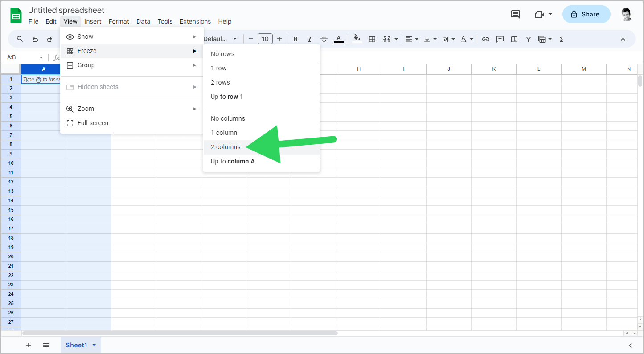Viewport: 644px width, 354px height.
Task: Toggle italic formatting
Action: click(x=310, y=39)
